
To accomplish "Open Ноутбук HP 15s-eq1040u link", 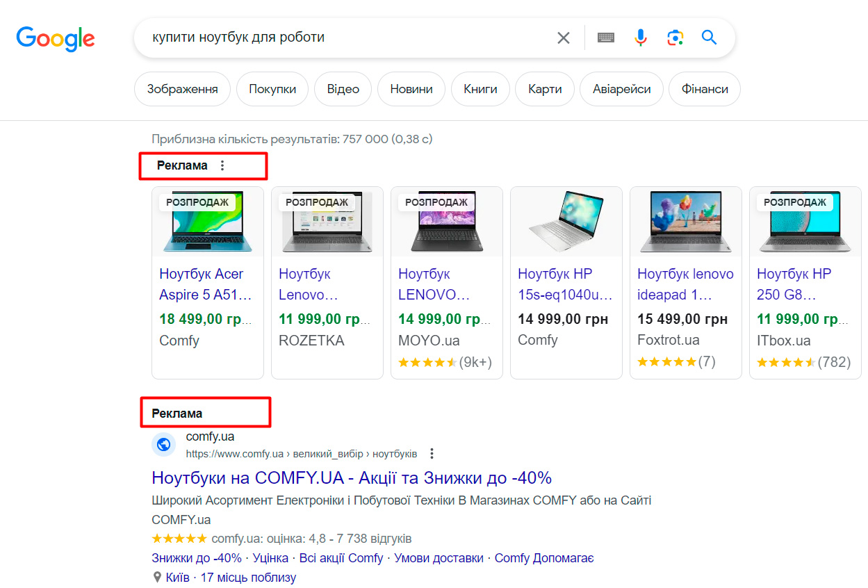I will (565, 284).
